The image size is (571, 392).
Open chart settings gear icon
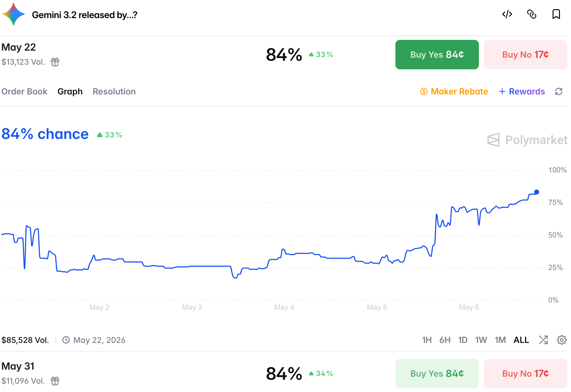(562, 340)
